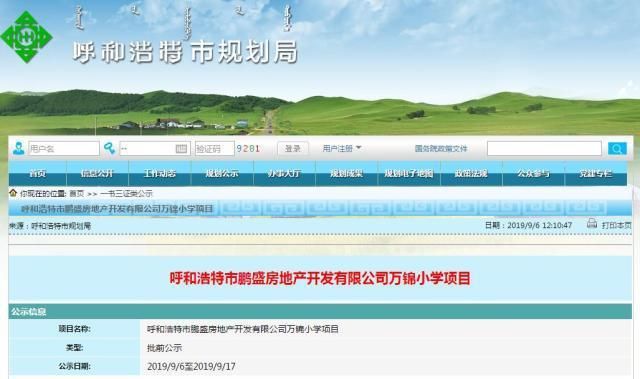Open the 办事大厅 navigation tab
This screenshot has height=379, width=640.
[x=284, y=173]
